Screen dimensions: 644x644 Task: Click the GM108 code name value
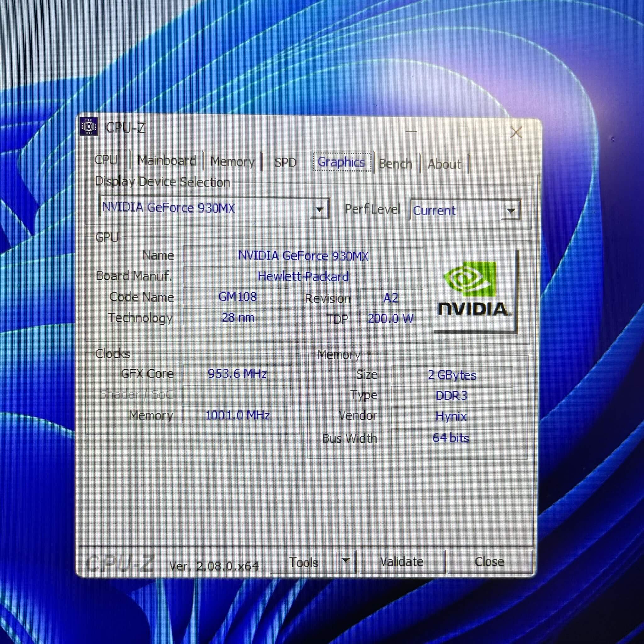[x=238, y=297]
